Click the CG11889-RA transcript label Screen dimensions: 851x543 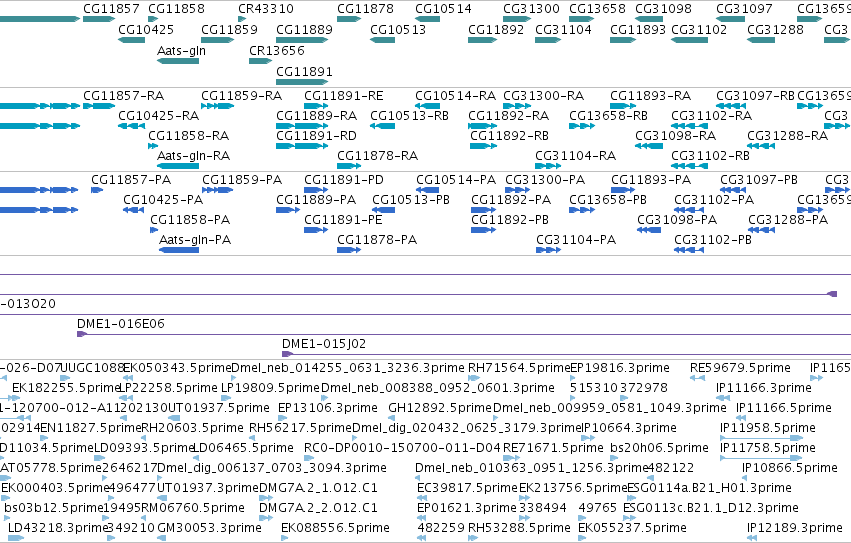coord(316,116)
